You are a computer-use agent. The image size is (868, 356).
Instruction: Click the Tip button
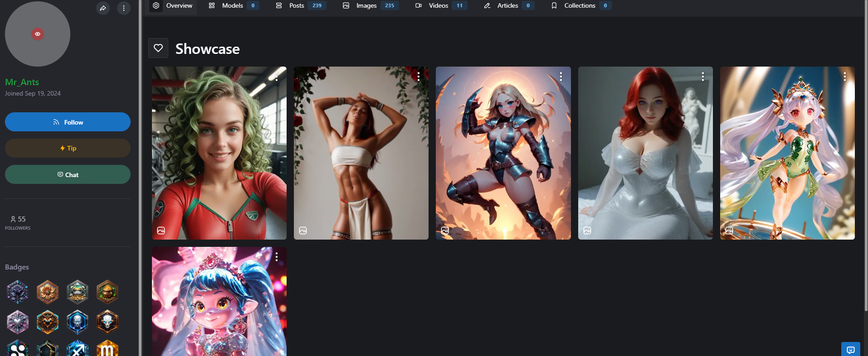pos(68,148)
